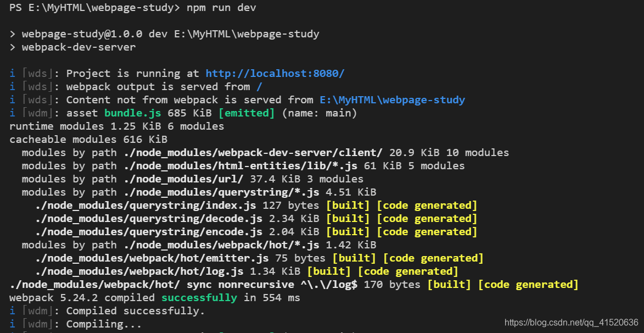Click ./node_modules/querystring/*.js path

221,192
